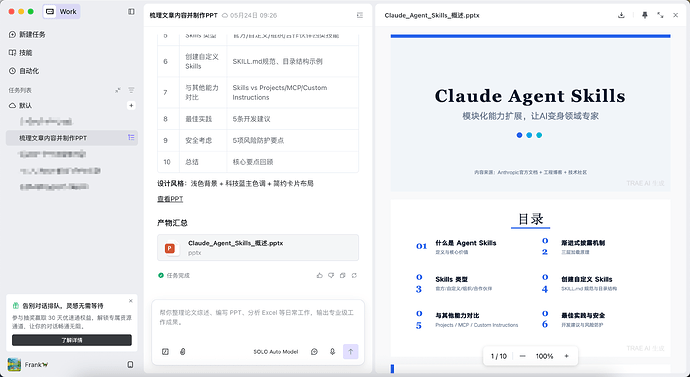Viewport: 690px width, 377px height.
Task: Open the selected task's step list icon
Action: [x=131, y=138]
